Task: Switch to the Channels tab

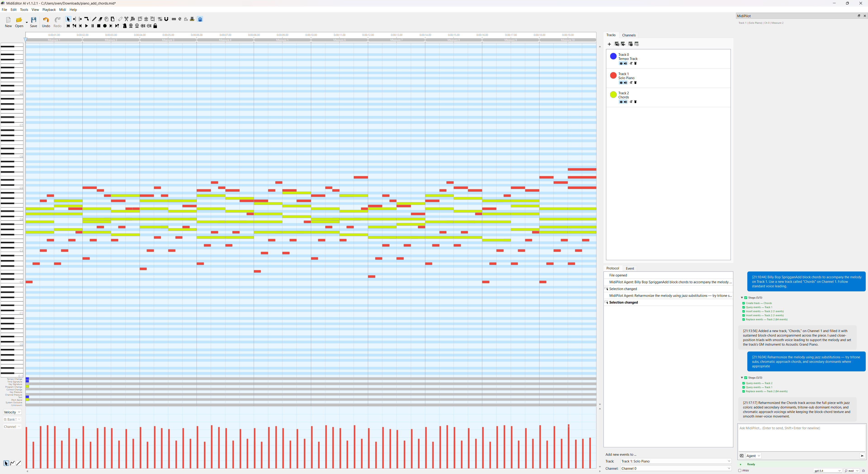Action: (629, 35)
